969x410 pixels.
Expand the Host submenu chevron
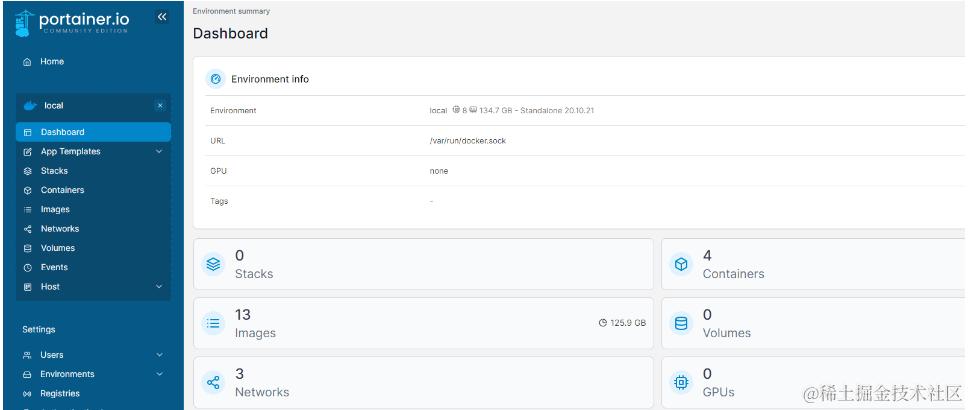[x=159, y=287]
